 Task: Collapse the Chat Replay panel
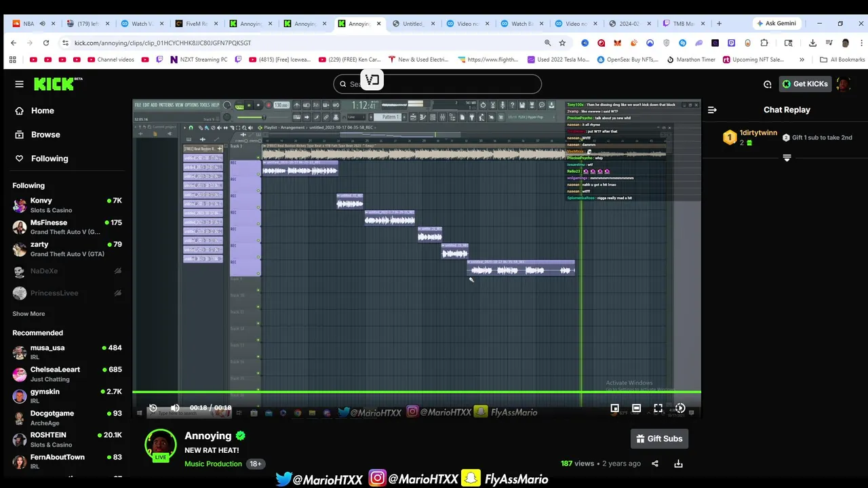[712, 110]
